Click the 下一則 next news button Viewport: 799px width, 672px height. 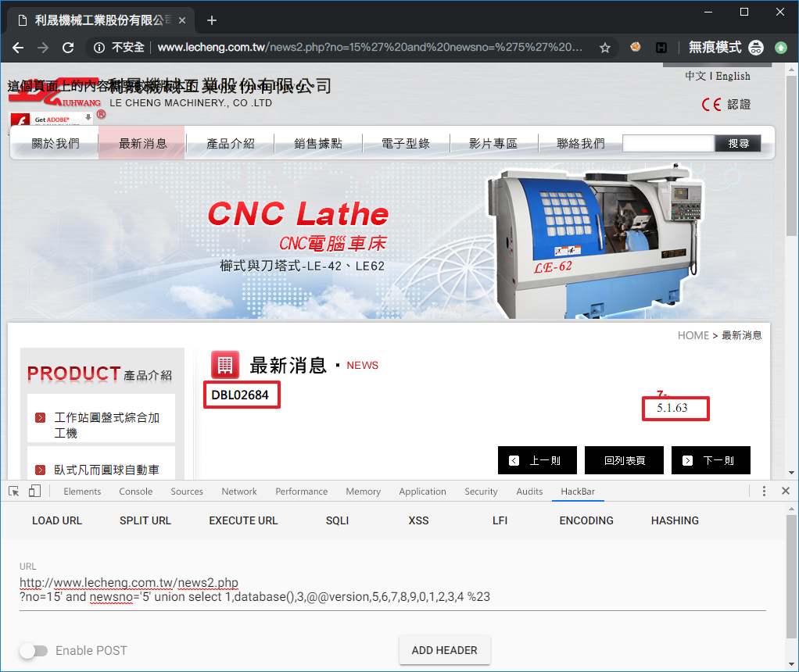tap(711, 460)
